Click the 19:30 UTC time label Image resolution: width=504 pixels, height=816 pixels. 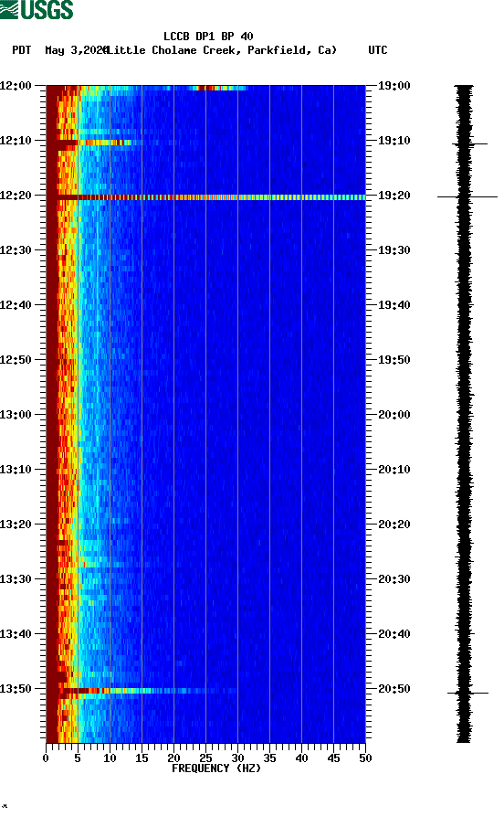(x=394, y=249)
